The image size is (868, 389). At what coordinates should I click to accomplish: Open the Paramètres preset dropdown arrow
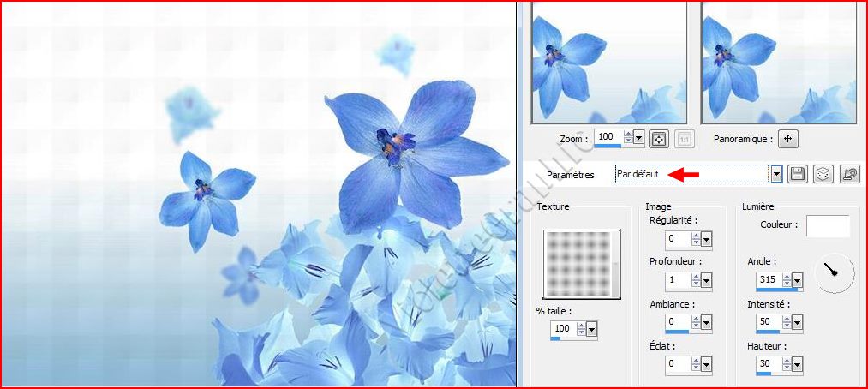click(776, 174)
